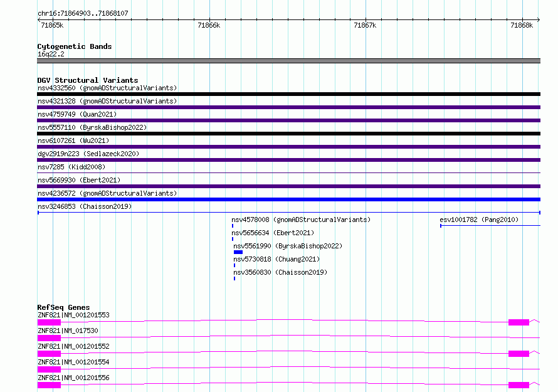
Task: Click the nsv4332560 gnomAD variant label
Action: click(107, 88)
